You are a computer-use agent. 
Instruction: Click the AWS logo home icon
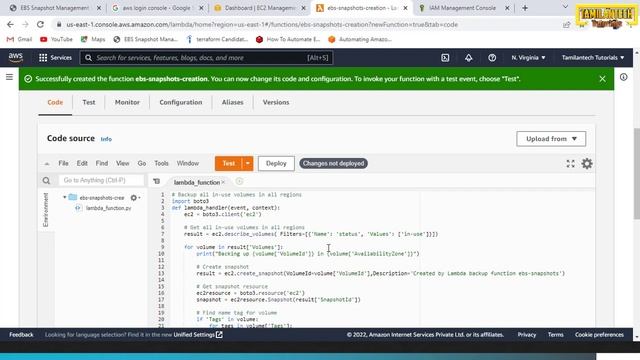click(x=16, y=58)
